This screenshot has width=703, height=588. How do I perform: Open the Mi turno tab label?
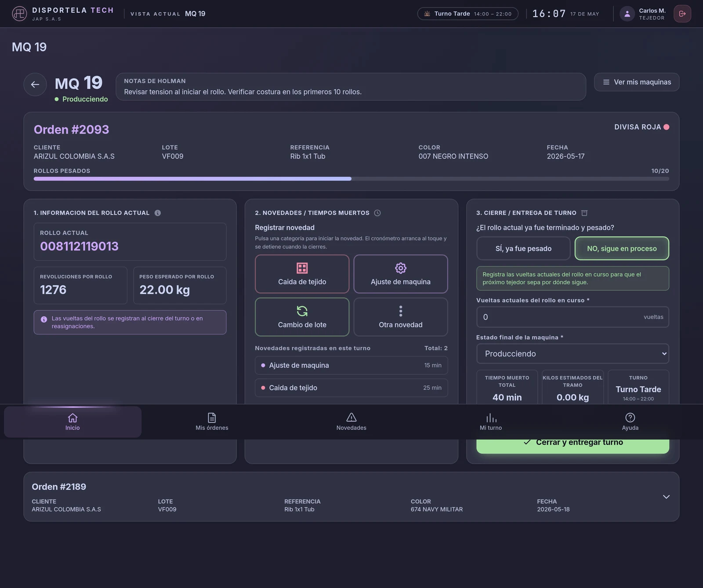pyautogui.click(x=491, y=428)
